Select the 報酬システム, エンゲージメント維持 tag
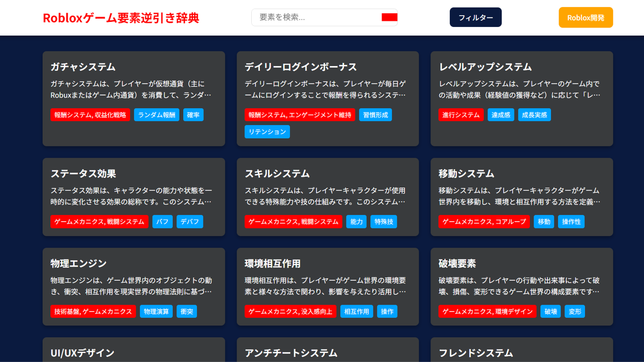Viewport: 644px width, 362px height. tap(300, 115)
